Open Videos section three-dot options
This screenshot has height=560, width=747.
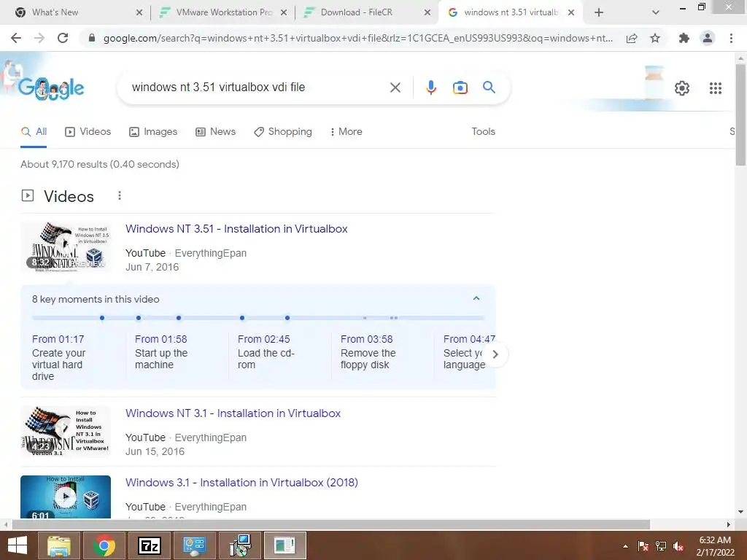[120, 195]
